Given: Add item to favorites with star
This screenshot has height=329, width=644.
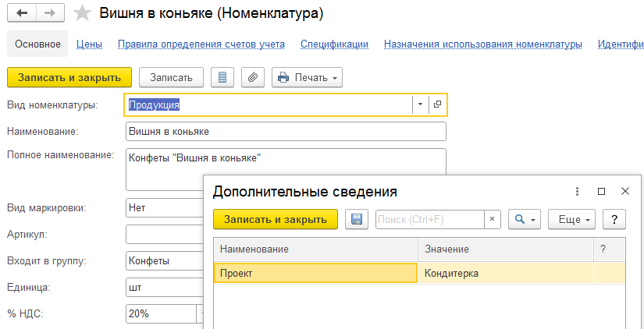Looking at the screenshot, I should pos(82,13).
